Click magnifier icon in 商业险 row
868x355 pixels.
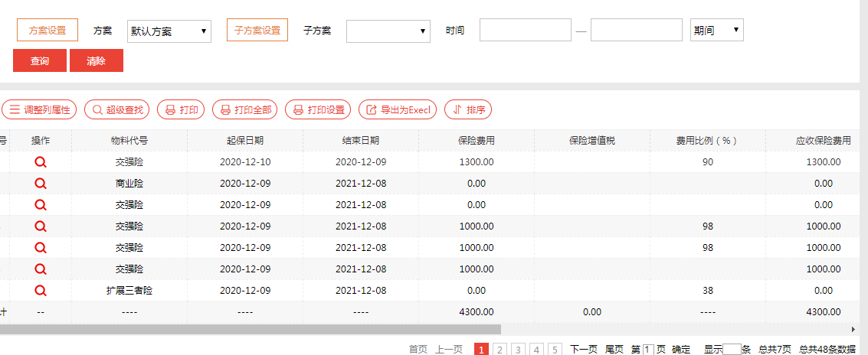(x=41, y=184)
